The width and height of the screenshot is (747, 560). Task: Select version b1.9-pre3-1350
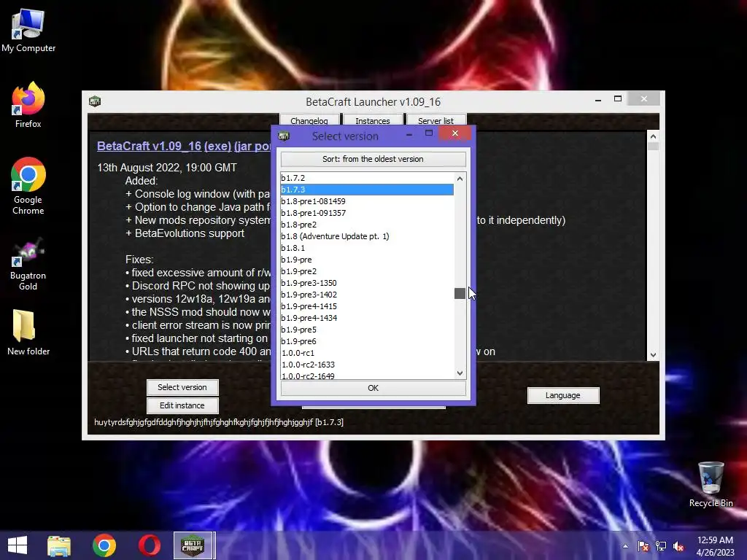(367, 283)
